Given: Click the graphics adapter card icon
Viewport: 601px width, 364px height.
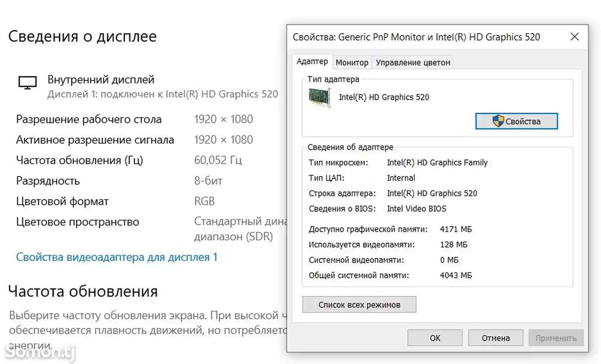Looking at the screenshot, I should click(320, 98).
